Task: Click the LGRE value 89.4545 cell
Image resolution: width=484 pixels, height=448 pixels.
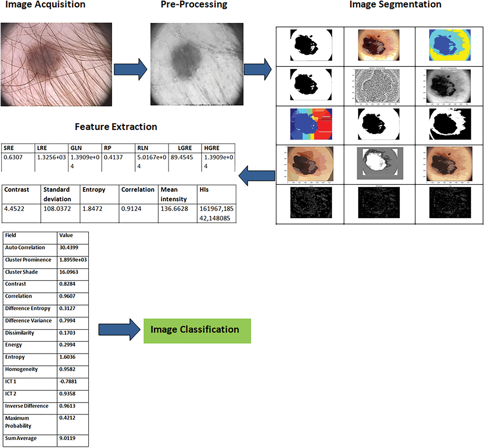Action: 182,157
